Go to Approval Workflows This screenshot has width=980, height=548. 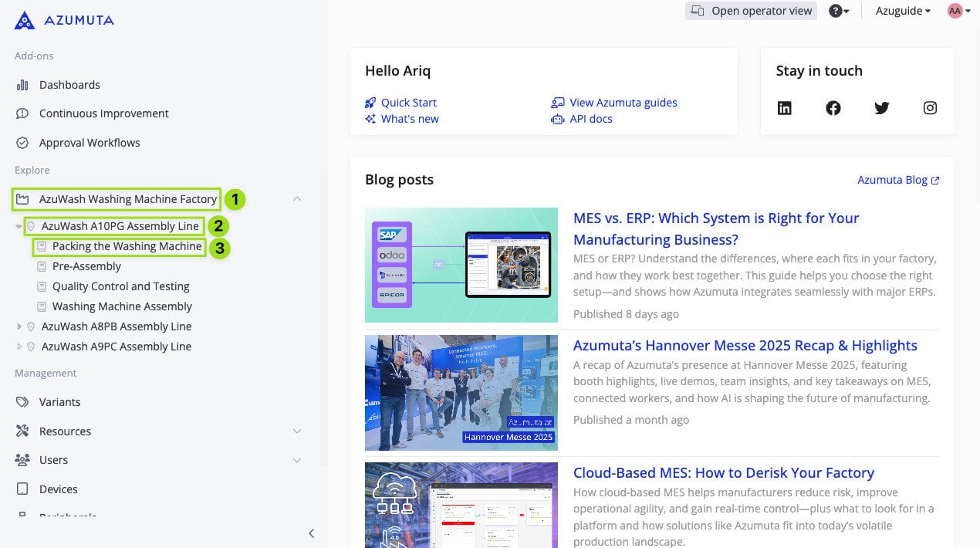(90, 143)
